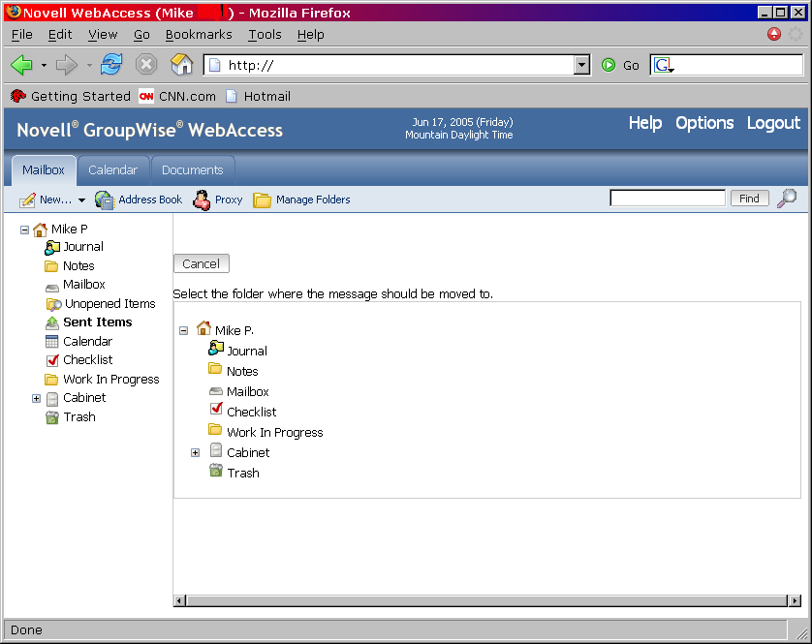Screen dimensions: 812x644
Task: Open the Options link
Action: click(x=704, y=123)
